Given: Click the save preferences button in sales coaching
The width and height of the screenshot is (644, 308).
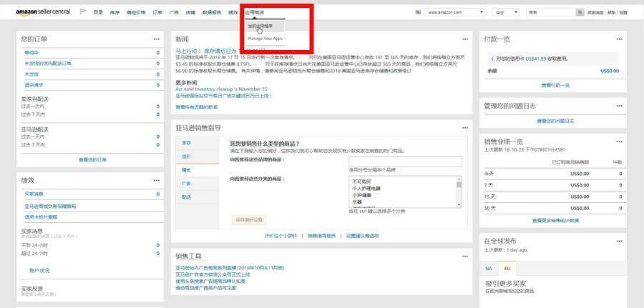Looking at the screenshot, I should [x=249, y=219].
